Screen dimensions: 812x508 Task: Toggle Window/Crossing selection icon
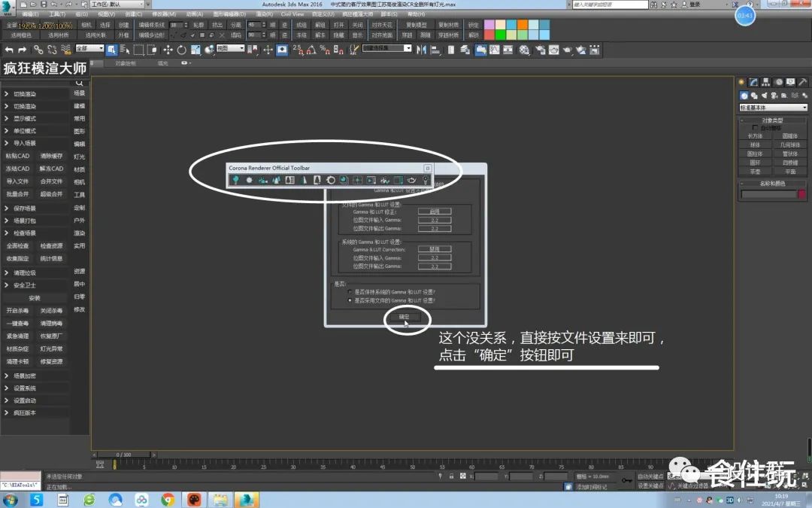(152, 50)
